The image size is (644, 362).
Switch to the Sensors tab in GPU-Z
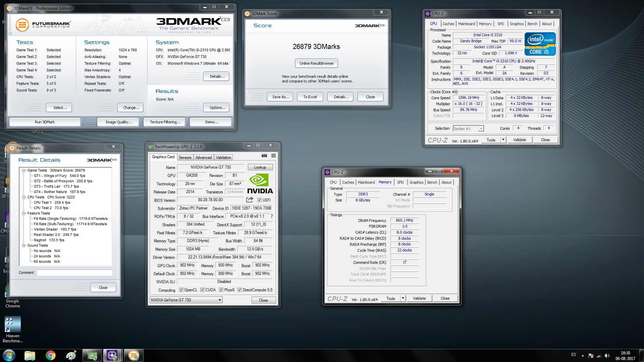click(185, 158)
